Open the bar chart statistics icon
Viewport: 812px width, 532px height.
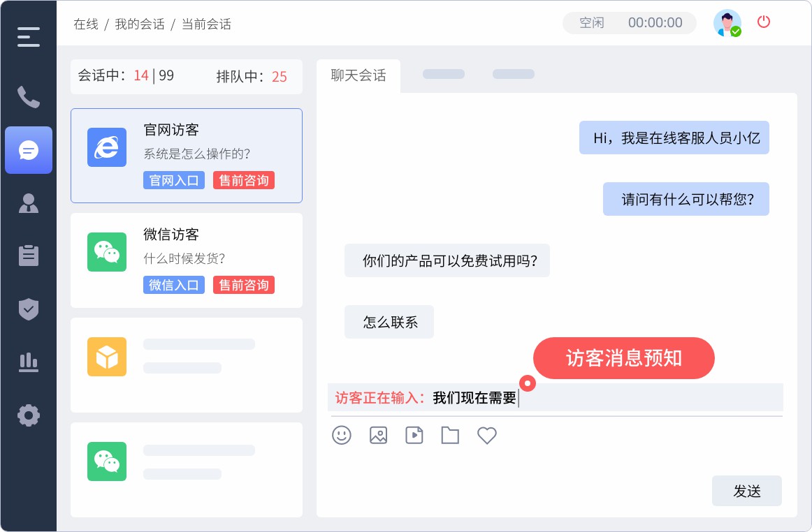tap(29, 362)
